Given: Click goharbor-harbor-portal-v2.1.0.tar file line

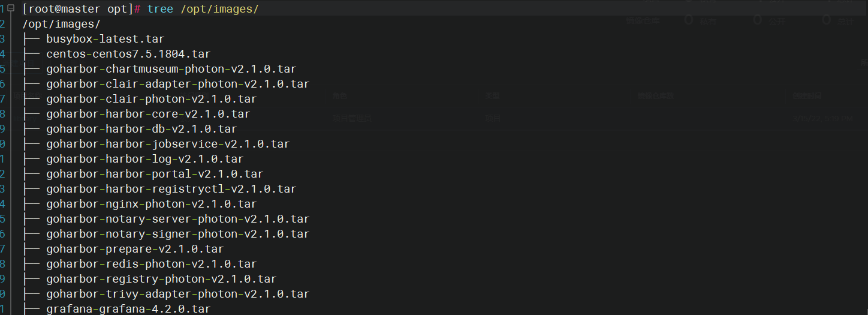Looking at the screenshot, I should [155, 174].
